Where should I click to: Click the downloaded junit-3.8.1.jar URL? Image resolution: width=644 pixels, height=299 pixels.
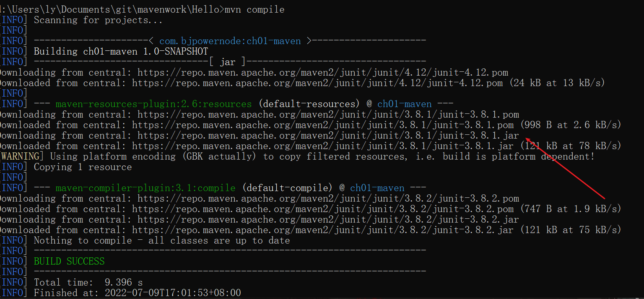(x=323, y=146)
